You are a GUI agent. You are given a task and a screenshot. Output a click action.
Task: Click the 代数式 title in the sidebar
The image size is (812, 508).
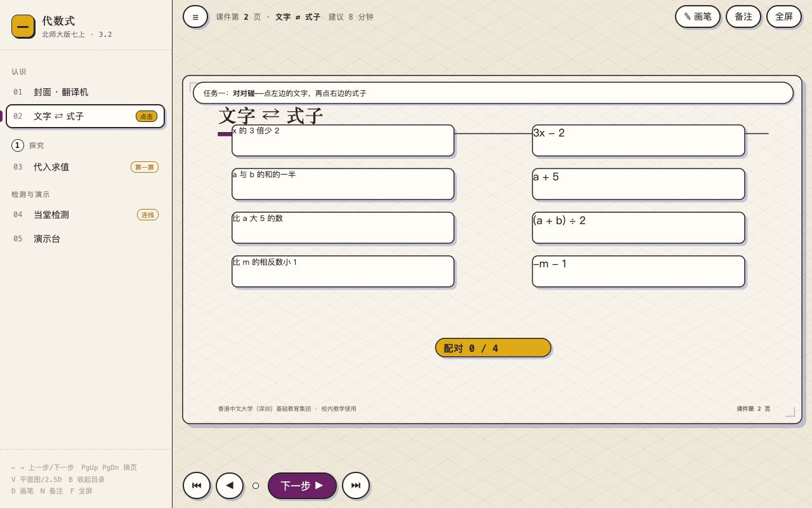coord(58,21)
